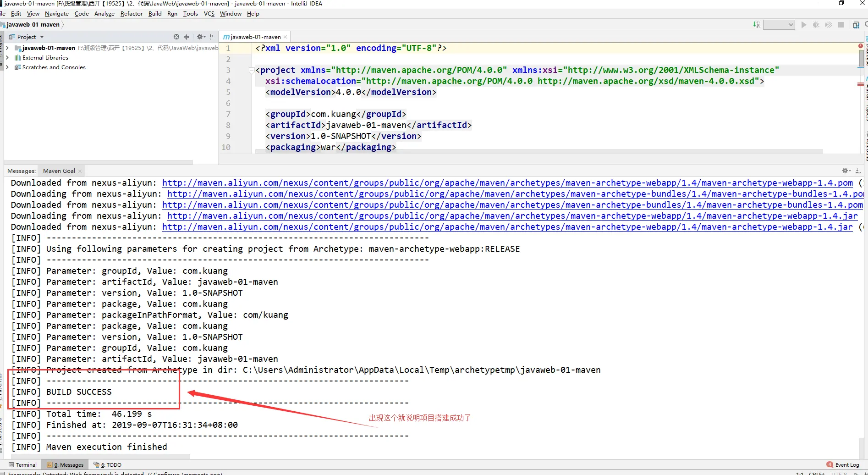
Task: Select the Maven Goal messages tab
Action: [x=59, y=171]
